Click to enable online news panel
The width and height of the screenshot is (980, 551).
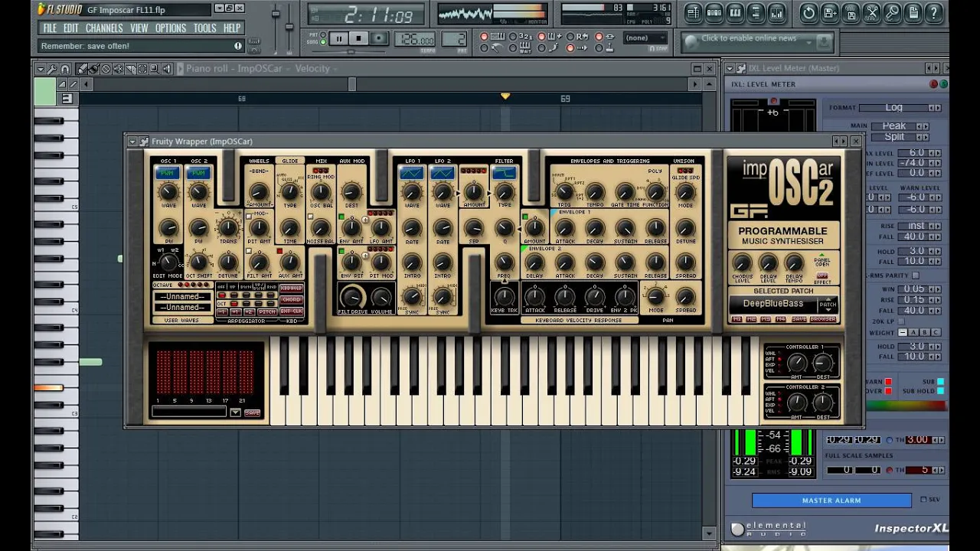[x=756, y=41]
